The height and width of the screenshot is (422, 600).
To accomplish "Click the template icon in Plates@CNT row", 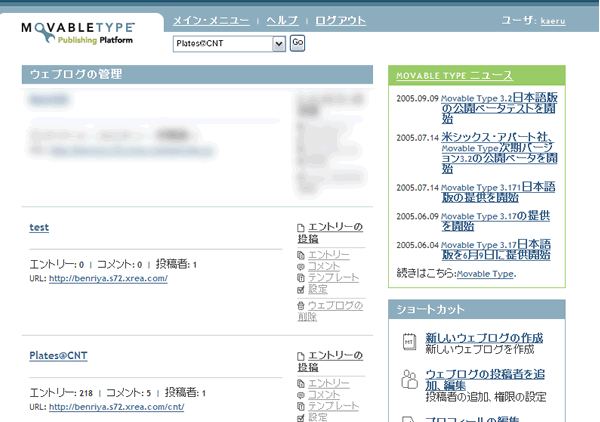I will point(301,406).
